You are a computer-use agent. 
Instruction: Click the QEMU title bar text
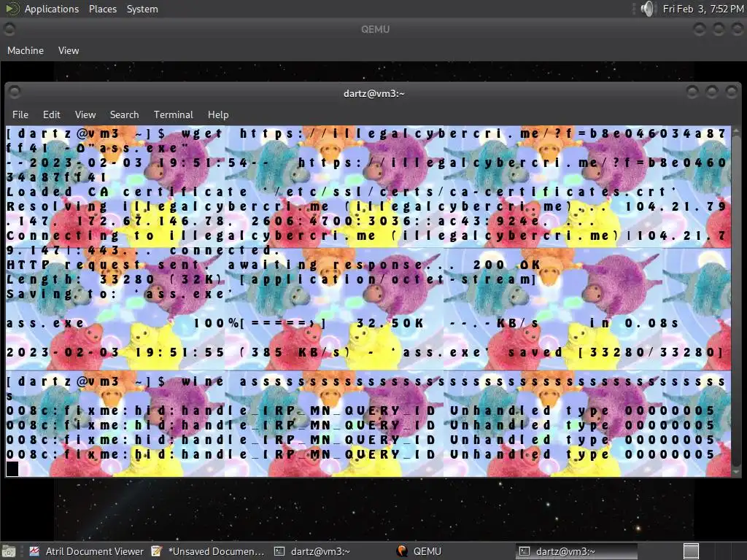(x=376, y=29)
